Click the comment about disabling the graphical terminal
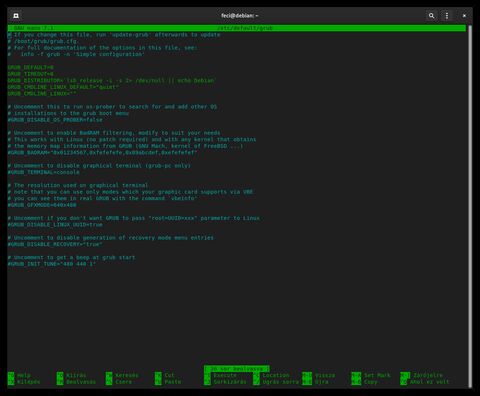Viewport: 480px width, 396px height. click(x=99, y=166)
